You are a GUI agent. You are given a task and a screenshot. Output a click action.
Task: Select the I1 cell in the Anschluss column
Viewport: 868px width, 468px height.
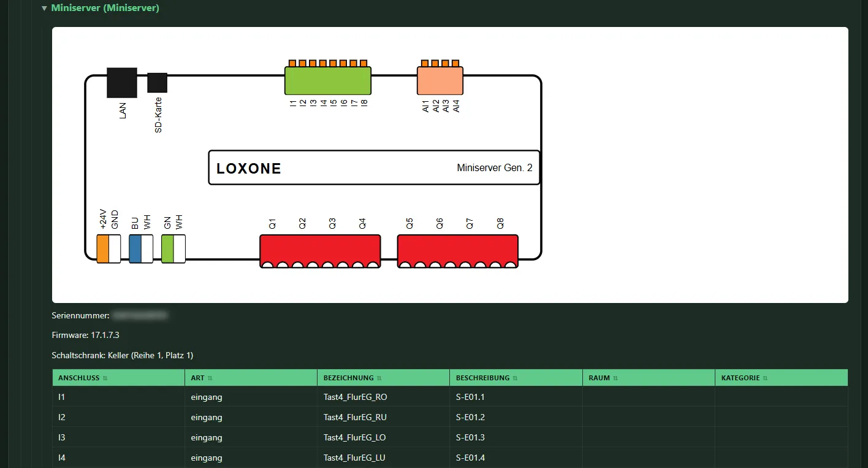point(118,397)
